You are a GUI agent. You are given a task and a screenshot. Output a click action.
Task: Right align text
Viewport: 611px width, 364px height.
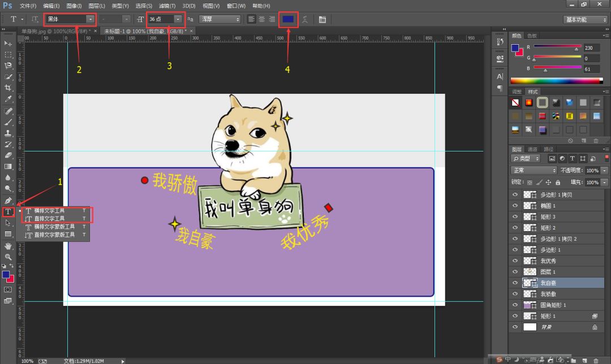coord(272,19)
